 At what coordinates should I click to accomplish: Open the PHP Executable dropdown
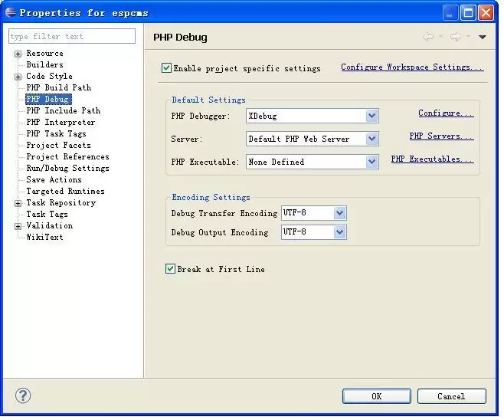[372, 162]
